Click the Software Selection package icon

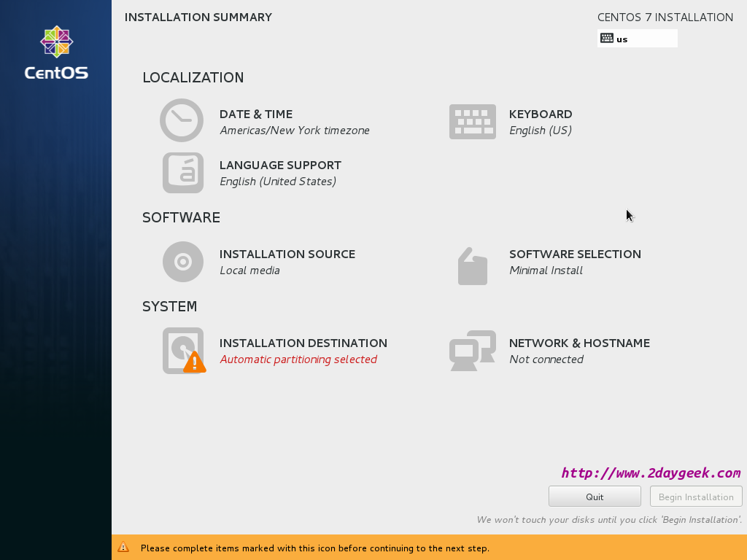click(x=473, y=266)
